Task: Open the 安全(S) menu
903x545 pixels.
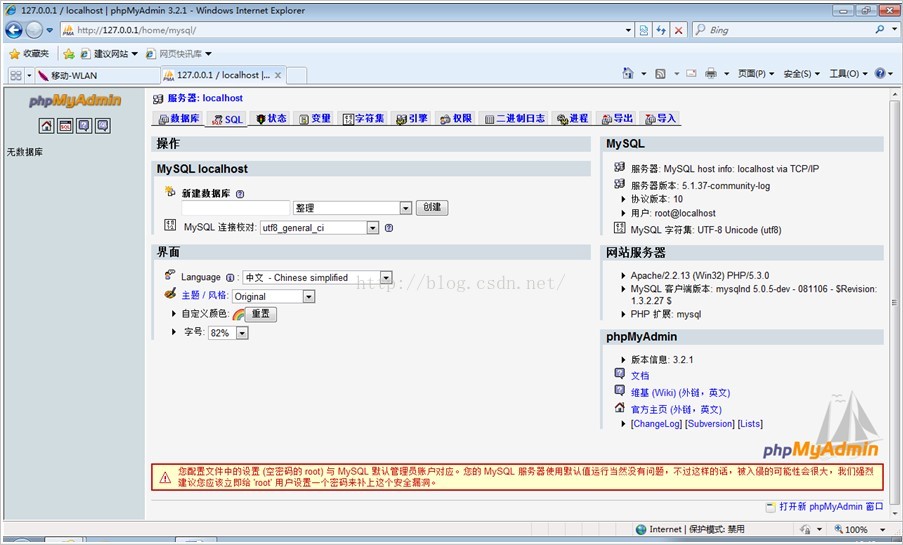Action: tap(801, 74)
